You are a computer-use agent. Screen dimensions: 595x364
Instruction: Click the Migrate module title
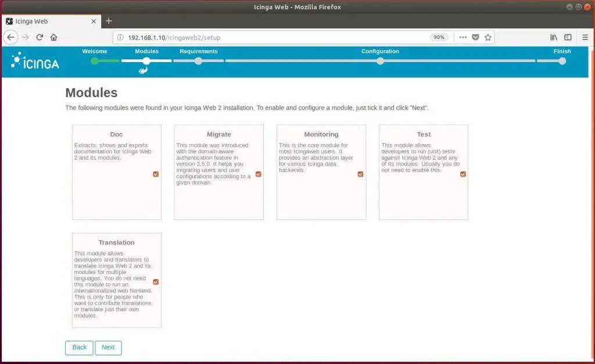[x=219, y=134]
